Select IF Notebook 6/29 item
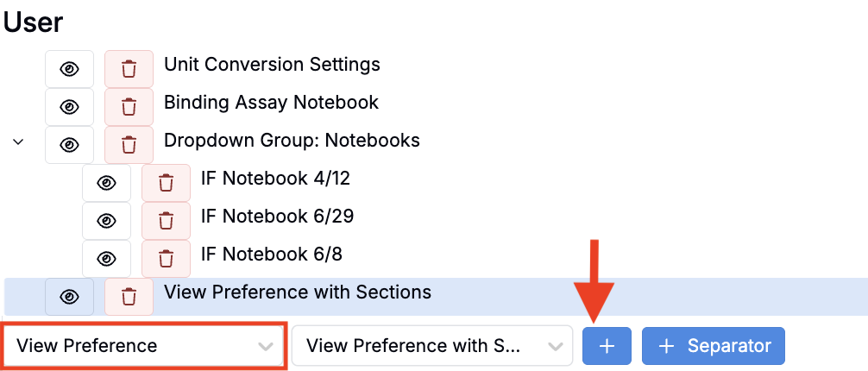The width and height of the screenshot is (868, 371). pos(277,217)
